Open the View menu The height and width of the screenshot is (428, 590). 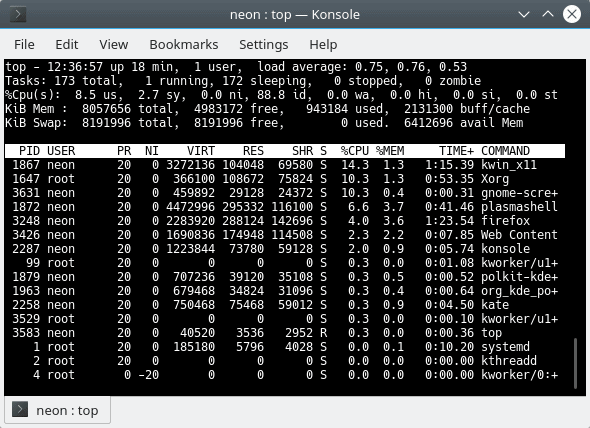pos(114,44)
